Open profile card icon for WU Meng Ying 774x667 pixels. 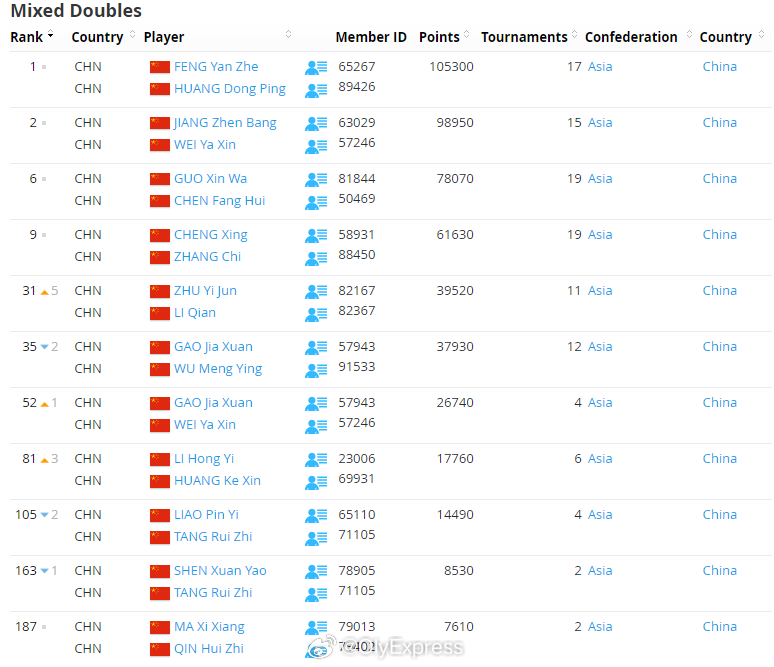(x=316, y=370)
